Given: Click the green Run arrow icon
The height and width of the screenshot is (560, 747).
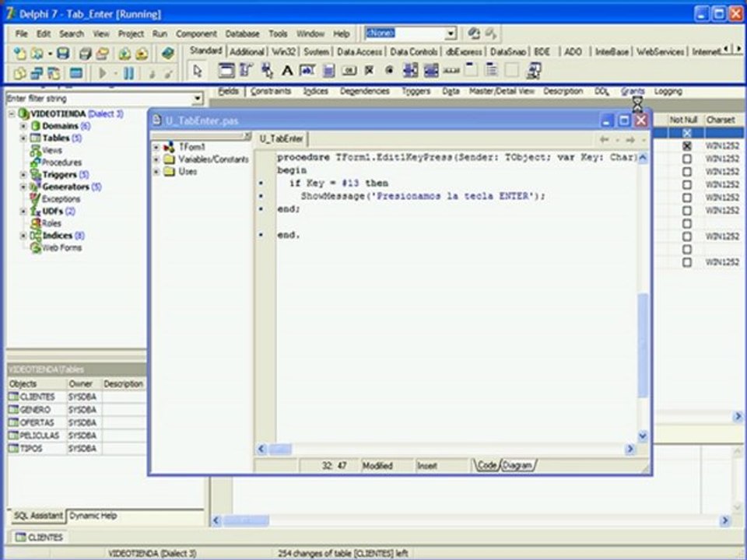Looking at the screenshot, I should pyautogui.click(x=102, y=73).
